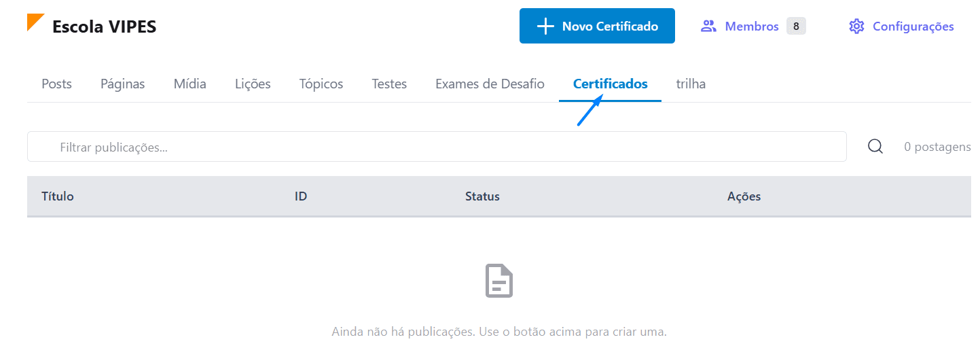Viewport: 980px width, 348px height.
Task: Click the 0 postagens count text
Action: pos(937,147)
